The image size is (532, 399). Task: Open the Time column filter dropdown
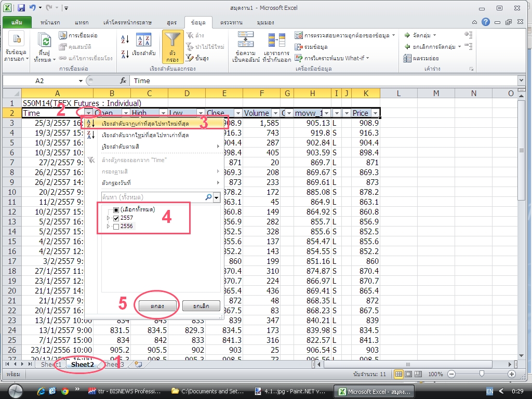(x=88, y=113)
